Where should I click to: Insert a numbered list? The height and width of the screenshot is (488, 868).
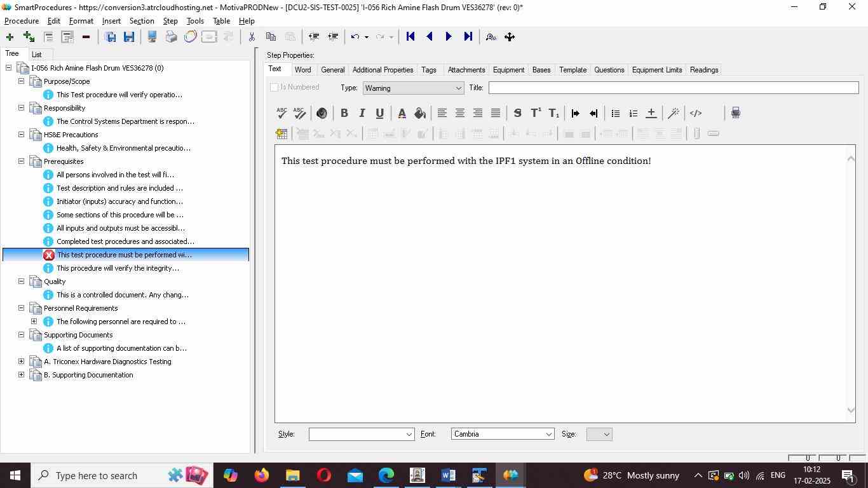coord(633,113)
